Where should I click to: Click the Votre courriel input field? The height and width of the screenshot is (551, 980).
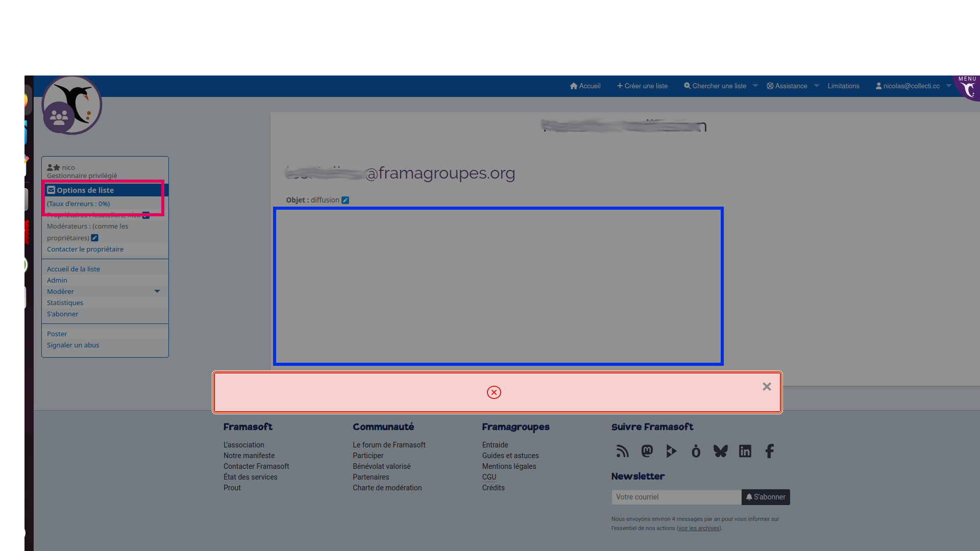[x=676, y=497]
